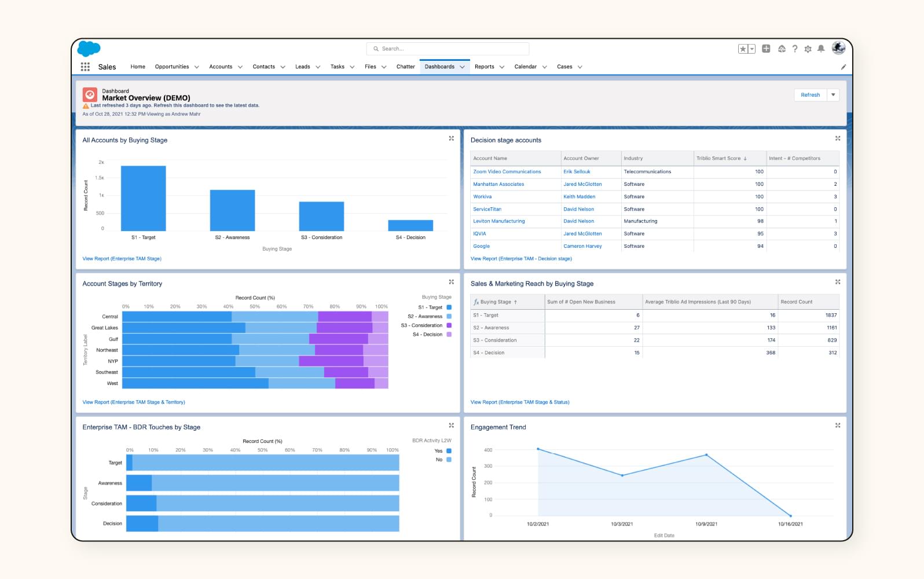Expand the Engagement Trend chart
Image resolution: width=924 pixels, height=579 pixels.
(x=838, y=426)
